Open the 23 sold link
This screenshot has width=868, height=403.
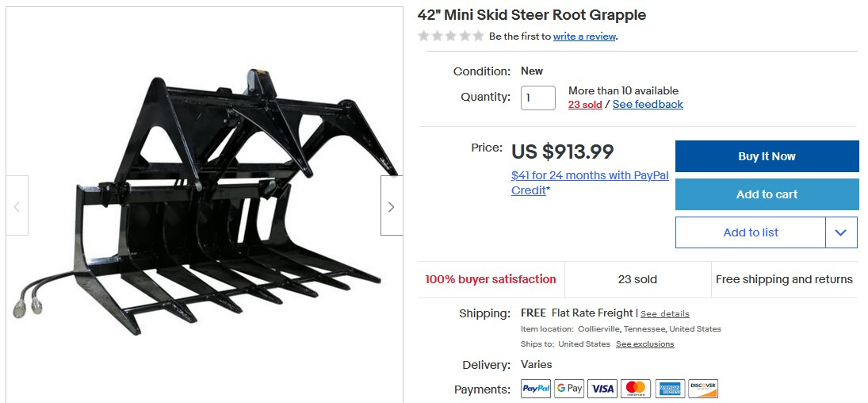pos(585,104)
